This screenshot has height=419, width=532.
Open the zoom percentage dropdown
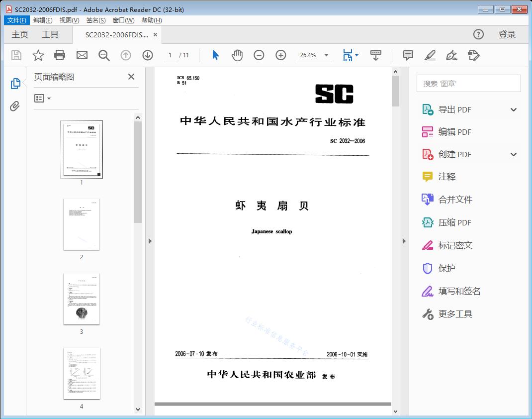(314, 55)
